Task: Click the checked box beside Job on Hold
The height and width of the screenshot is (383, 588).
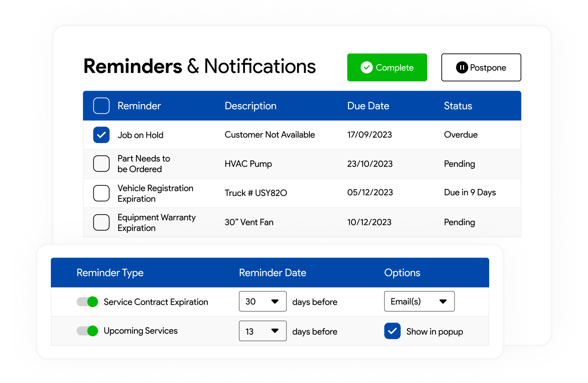Action: pyautogui.click(x=101, y=135)
